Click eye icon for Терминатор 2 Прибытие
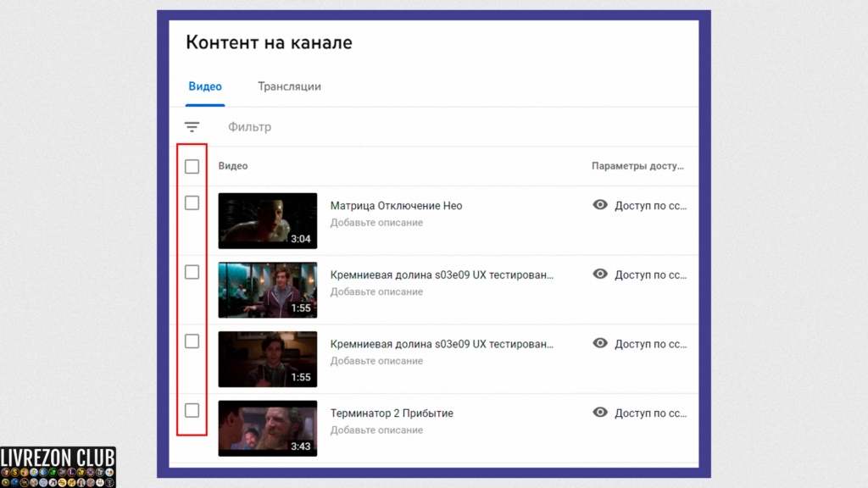The image size is (868, 488). (600, 413)
